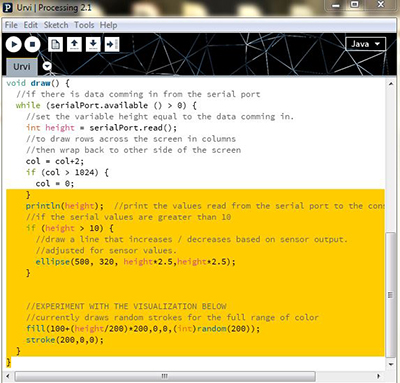Click the horizontal scrollbar left arrow

click(x=8, y=376)
